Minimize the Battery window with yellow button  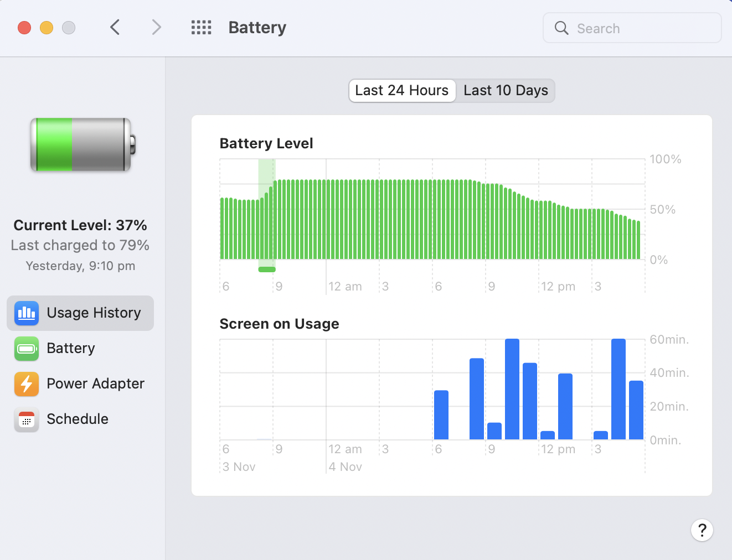pos(47,28)
